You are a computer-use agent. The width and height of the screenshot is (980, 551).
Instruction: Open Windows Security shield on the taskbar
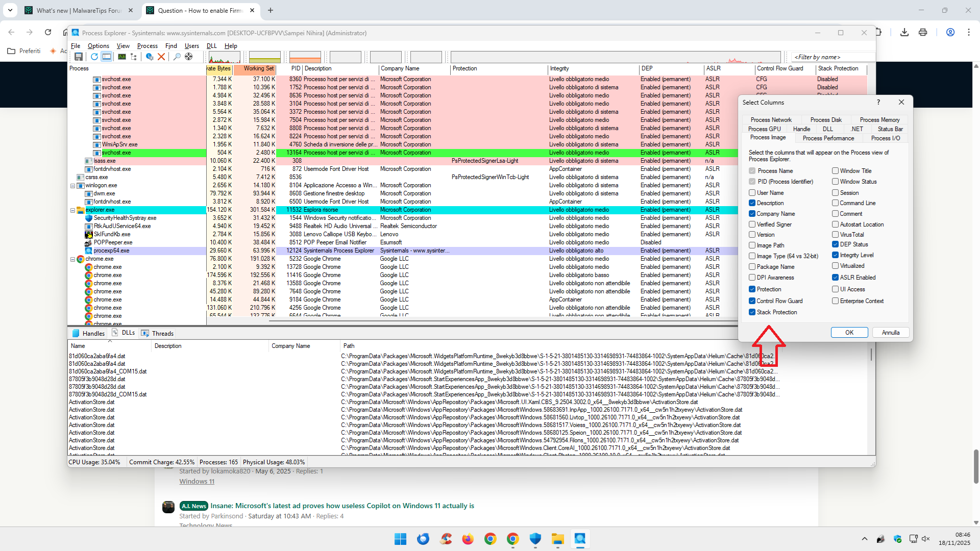pyautogui.click(x=535, y=539)
